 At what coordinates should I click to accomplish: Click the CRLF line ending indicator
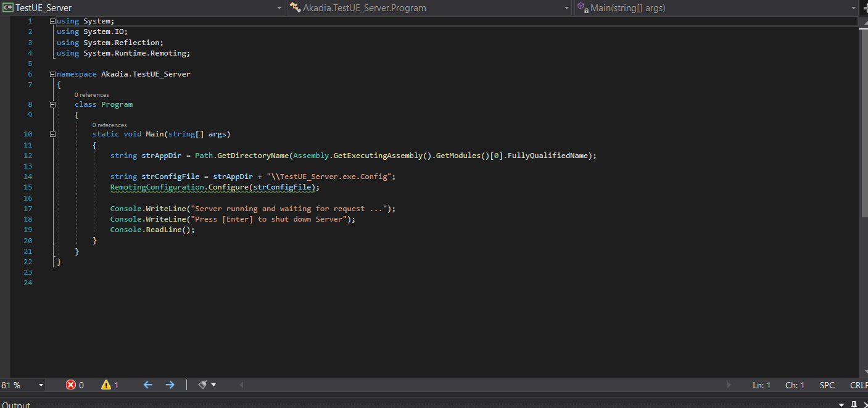tap(859, 385)
